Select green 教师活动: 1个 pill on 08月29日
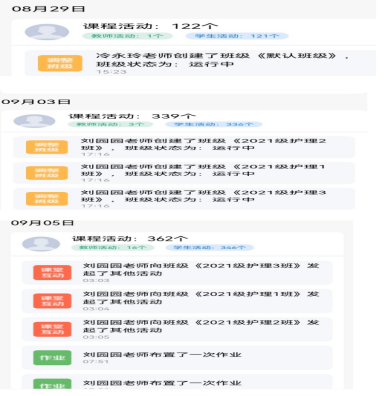 tap(127, 36)
